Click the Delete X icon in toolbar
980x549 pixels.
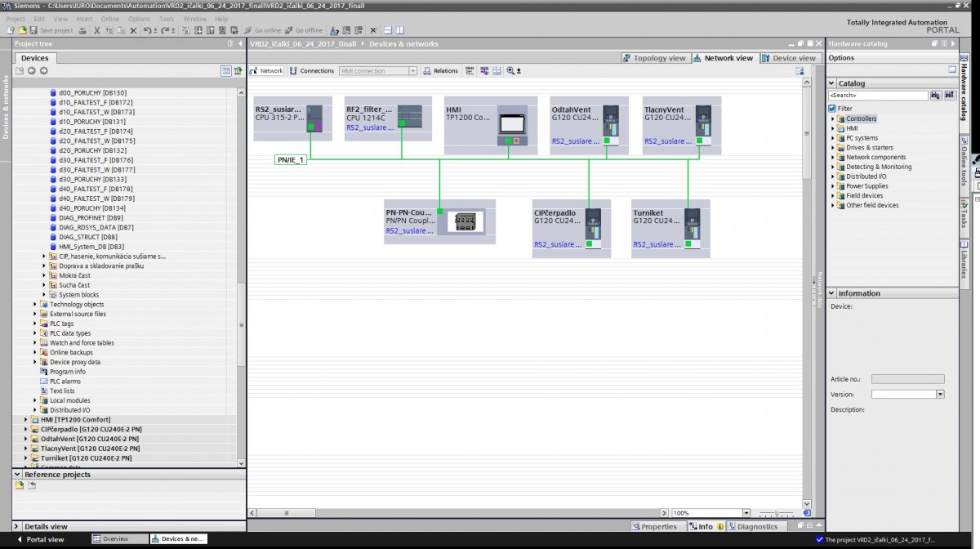(x=134, y=30)
